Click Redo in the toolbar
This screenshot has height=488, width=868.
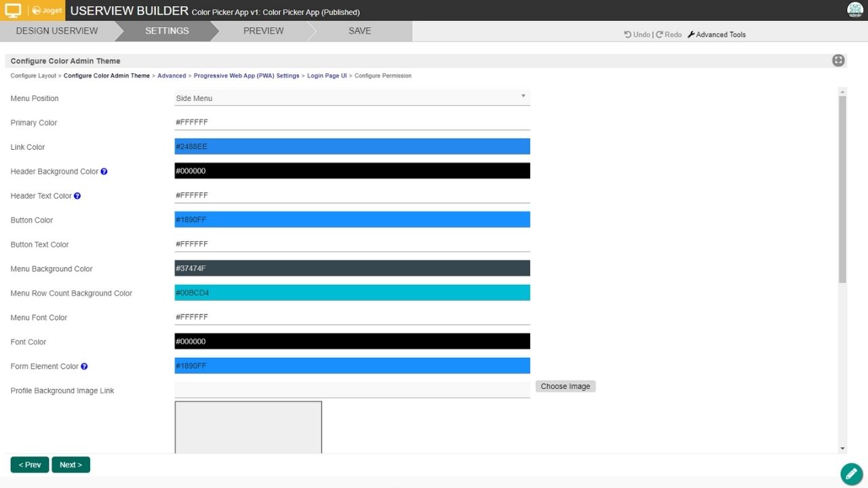(669, 35)
